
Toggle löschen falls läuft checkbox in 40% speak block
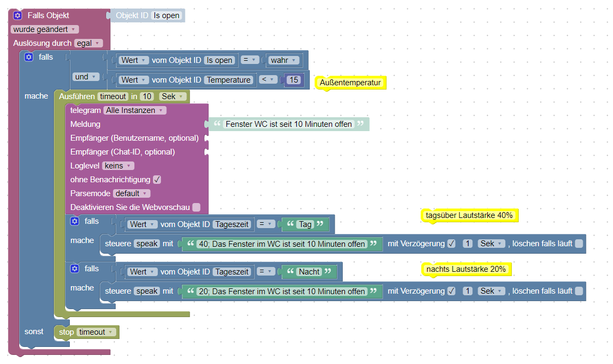[579, 244]
